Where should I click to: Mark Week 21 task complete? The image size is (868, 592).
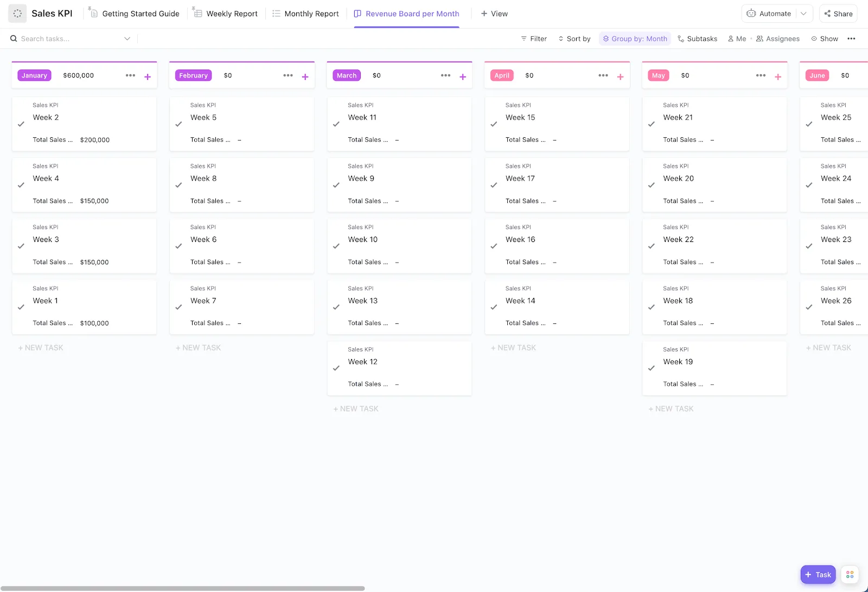[652, 124]
